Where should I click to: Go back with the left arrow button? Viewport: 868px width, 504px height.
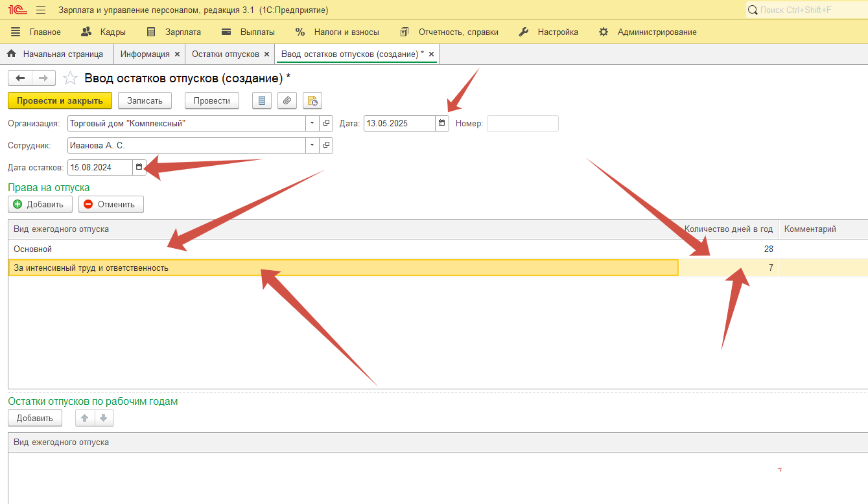[20, 78]
